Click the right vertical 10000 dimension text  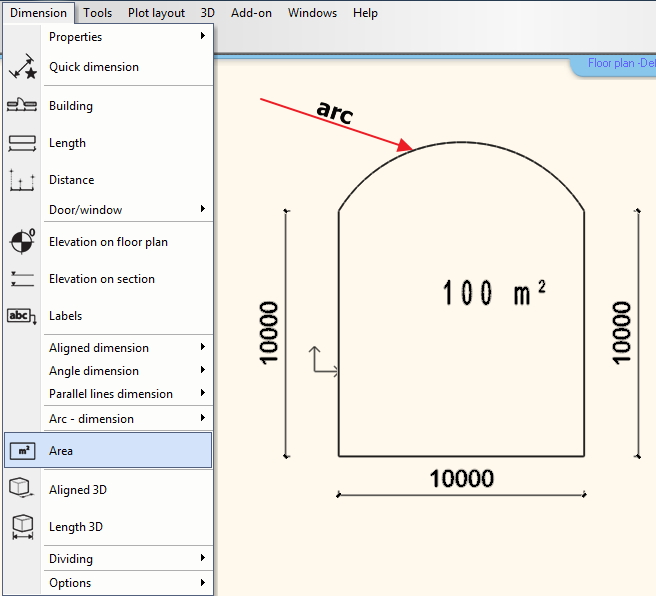point(621,333)
